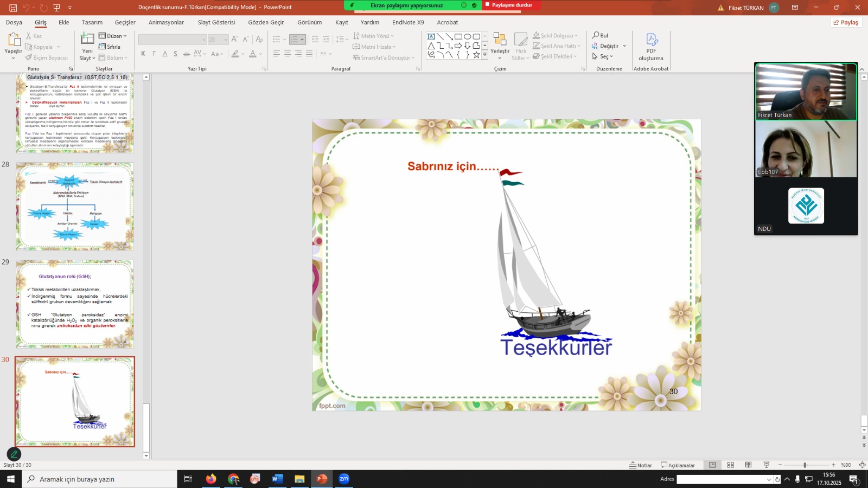Select the star shape in shapes gallery
This screenshot has width=868, height=488.
click(476, 55)
